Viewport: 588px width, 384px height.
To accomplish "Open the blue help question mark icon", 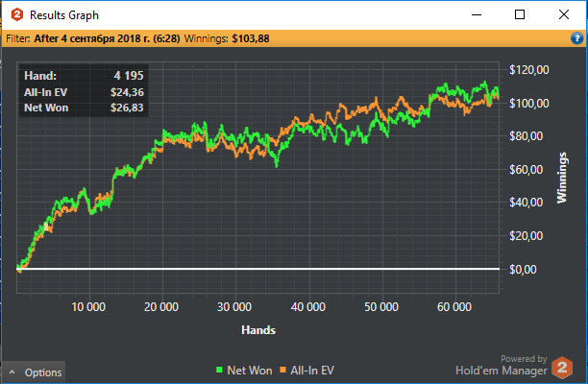I will 576,38.
